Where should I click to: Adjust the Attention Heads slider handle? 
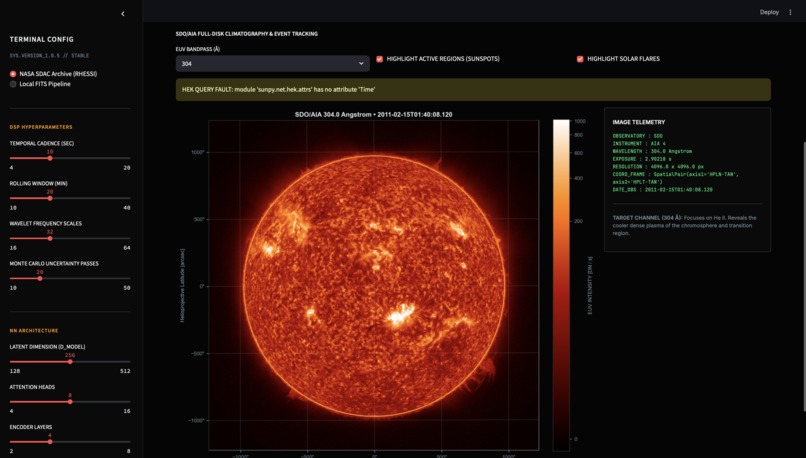click(70, 402)
